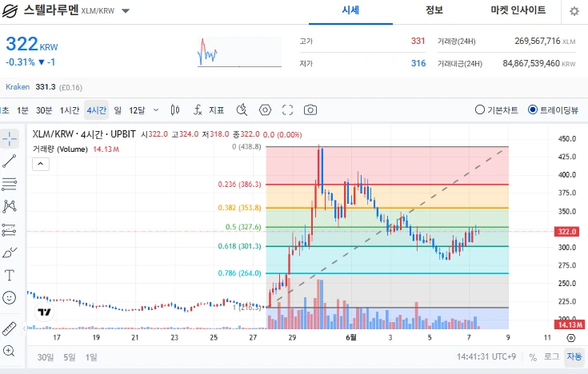Toggle percent scale mode

coord(533,357)
